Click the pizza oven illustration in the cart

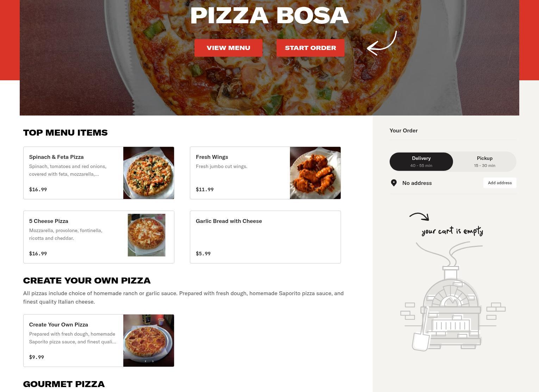453,296
